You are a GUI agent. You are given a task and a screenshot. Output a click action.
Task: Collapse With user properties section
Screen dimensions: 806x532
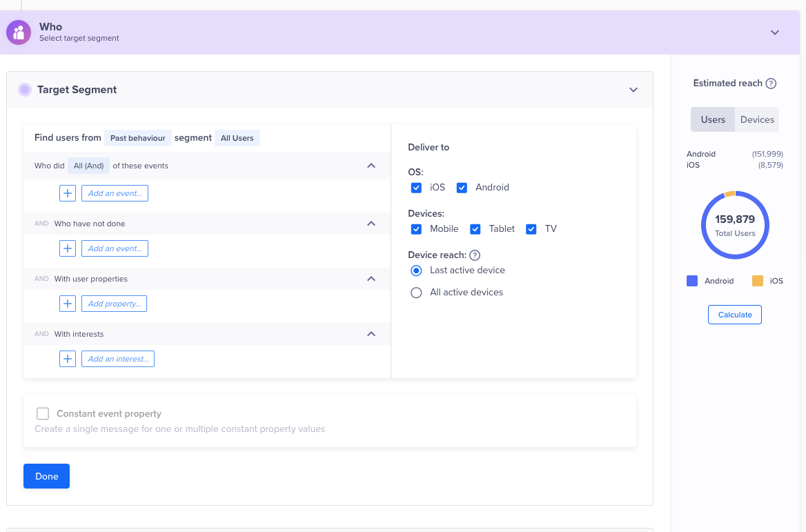tap(371, 279)
